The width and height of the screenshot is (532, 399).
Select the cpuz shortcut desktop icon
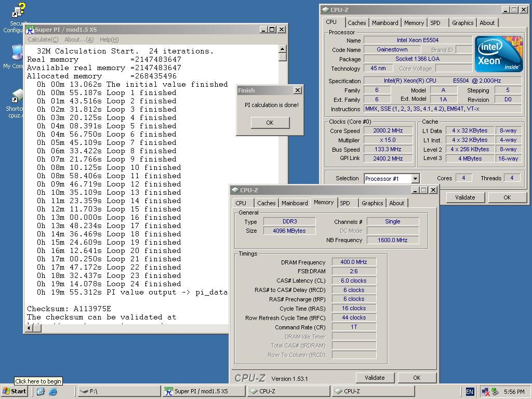(18, 96)
